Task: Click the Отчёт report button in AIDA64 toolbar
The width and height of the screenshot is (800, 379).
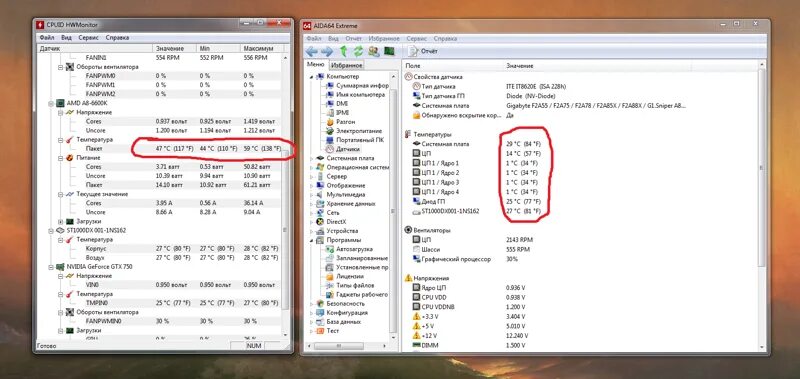Action: click(423, 51)
